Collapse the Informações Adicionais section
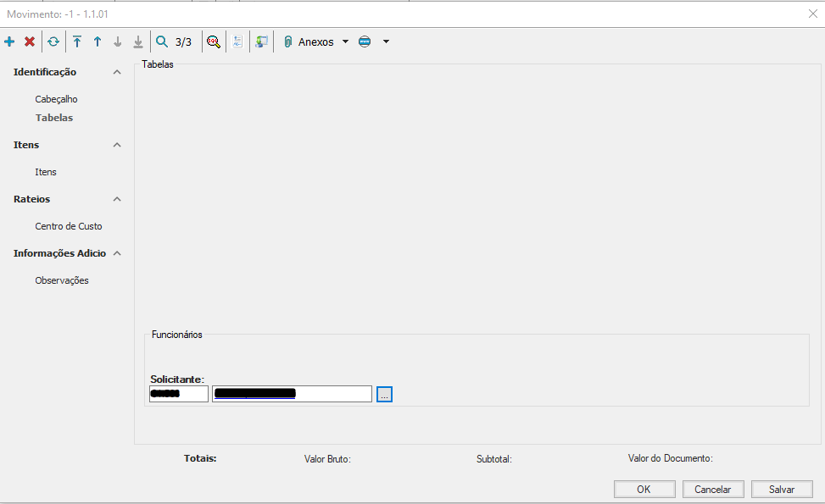The width and height of the screenshot is (825, 504). tap(117, 253)
